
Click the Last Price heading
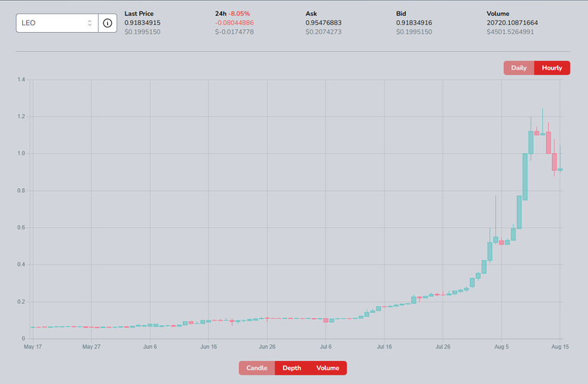(139, 14)
